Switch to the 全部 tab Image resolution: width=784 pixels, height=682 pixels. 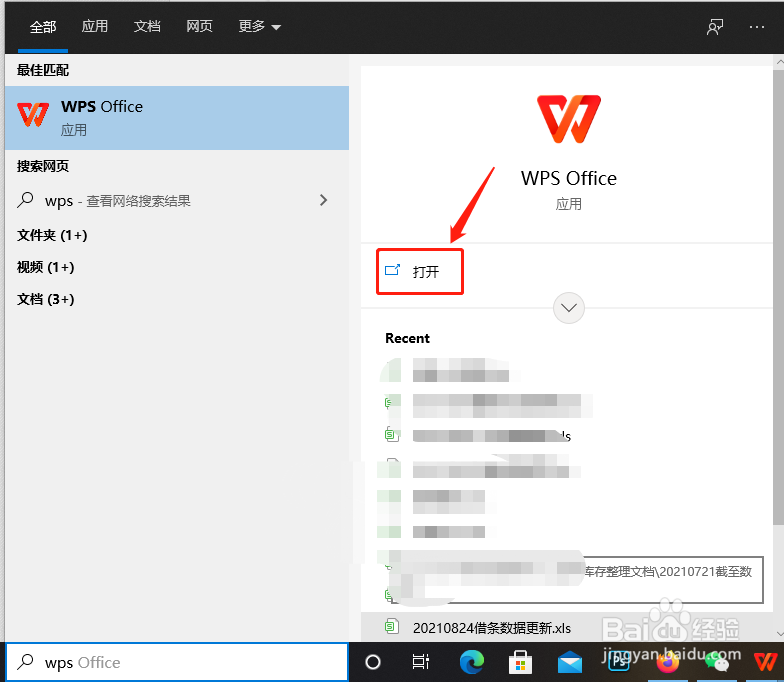click(x=42, y=26)
